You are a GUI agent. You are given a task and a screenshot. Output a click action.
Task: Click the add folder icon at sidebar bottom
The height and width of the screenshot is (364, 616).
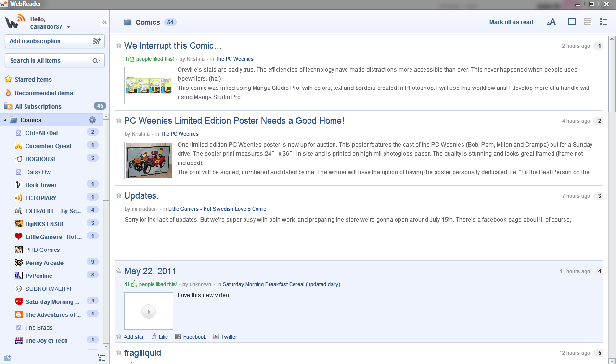[x=7, y=358]
